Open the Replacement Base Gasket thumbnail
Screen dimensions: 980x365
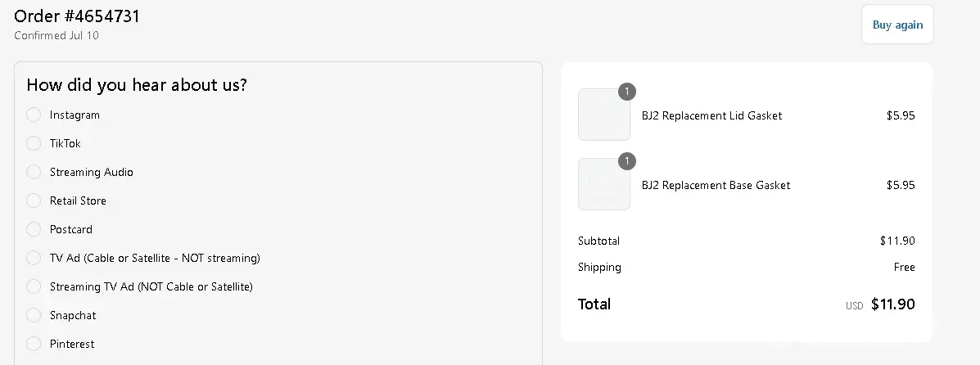click(603, 184)
